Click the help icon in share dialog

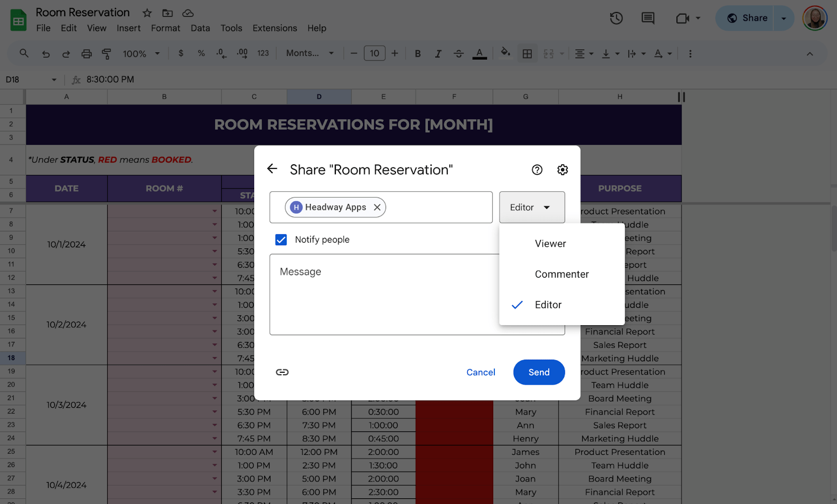point(537,170)
